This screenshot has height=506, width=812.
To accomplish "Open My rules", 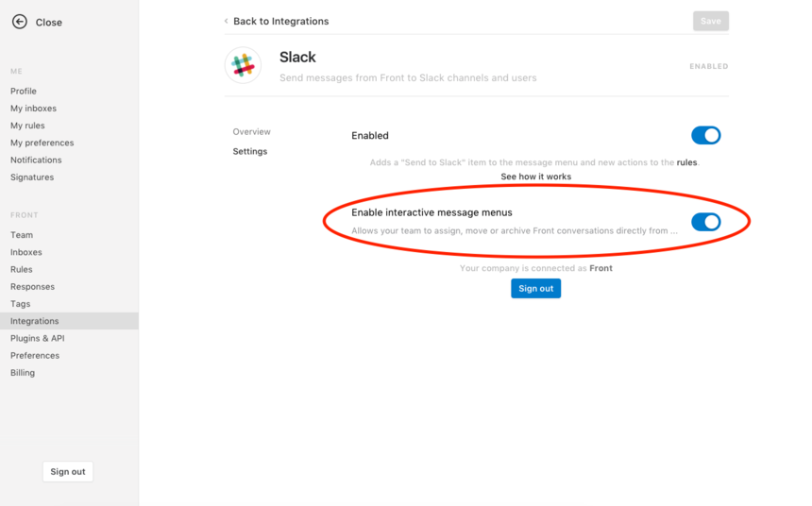I will click(x=27, y=126).
